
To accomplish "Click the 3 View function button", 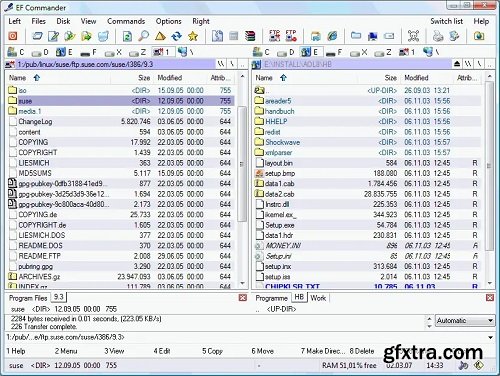I will [114, 351].
